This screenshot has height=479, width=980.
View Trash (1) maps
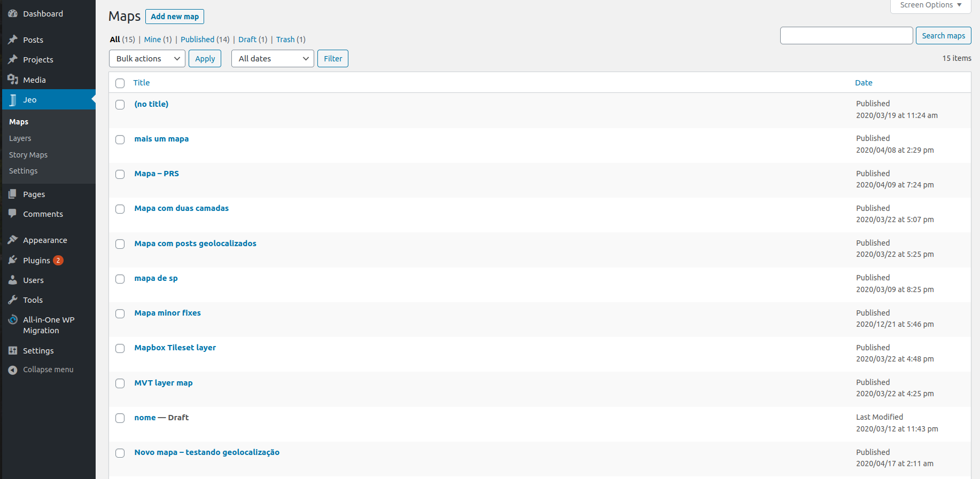click(x=291, y=40)
